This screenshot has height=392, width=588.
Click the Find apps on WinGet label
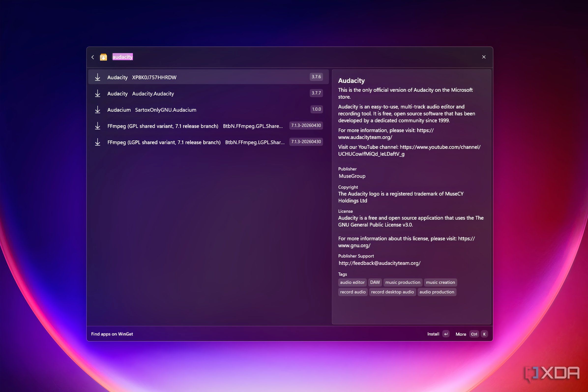tap(112, 334)
